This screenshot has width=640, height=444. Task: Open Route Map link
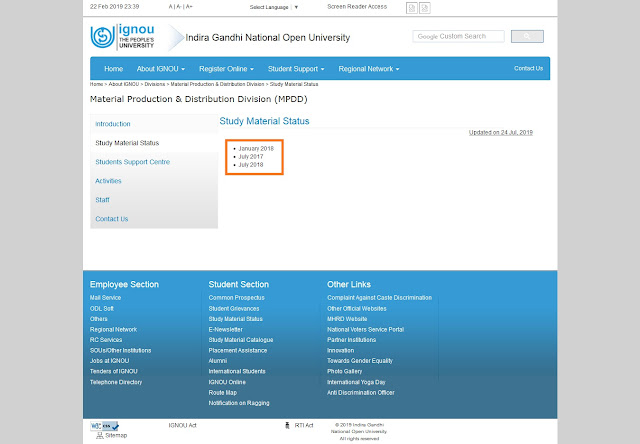coord(223,393)
